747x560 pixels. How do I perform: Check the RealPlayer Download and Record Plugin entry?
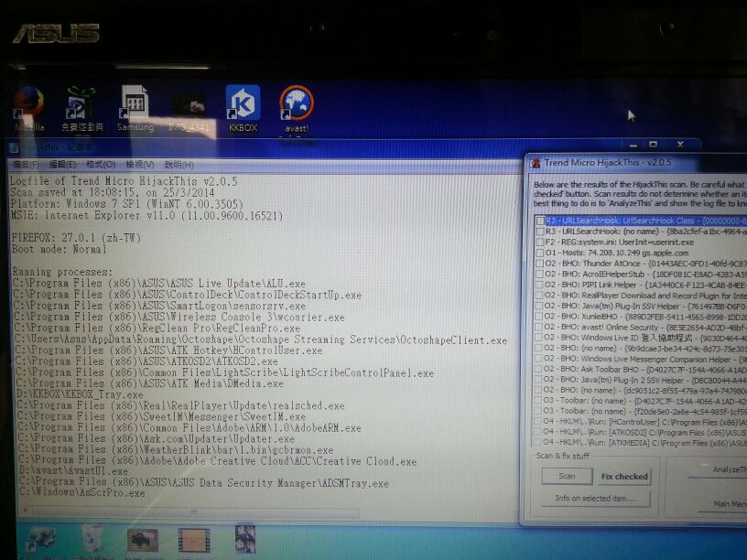[540, 296]
